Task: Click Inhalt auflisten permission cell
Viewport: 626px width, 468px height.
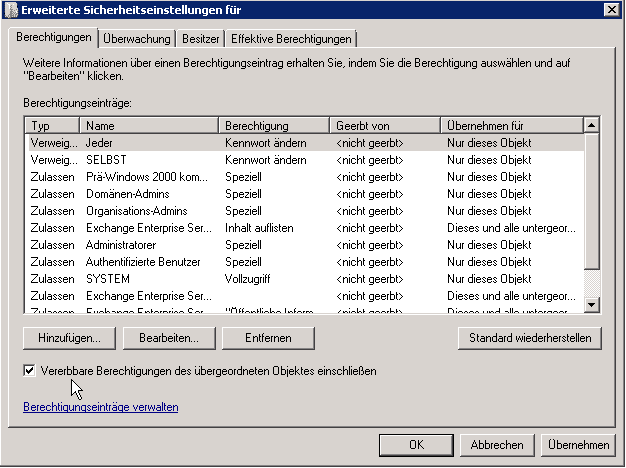Action: click(259, 228)
